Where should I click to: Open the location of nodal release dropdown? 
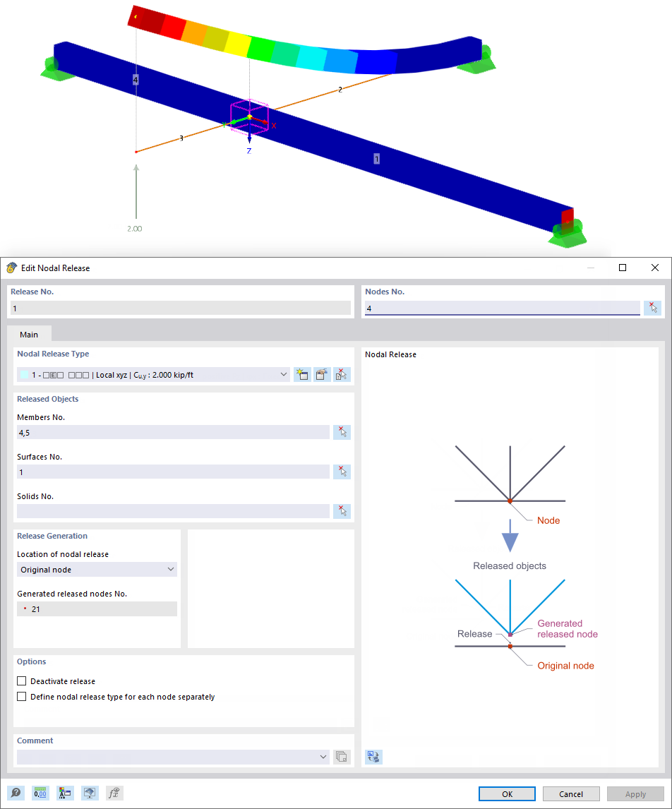pos(170,569)
